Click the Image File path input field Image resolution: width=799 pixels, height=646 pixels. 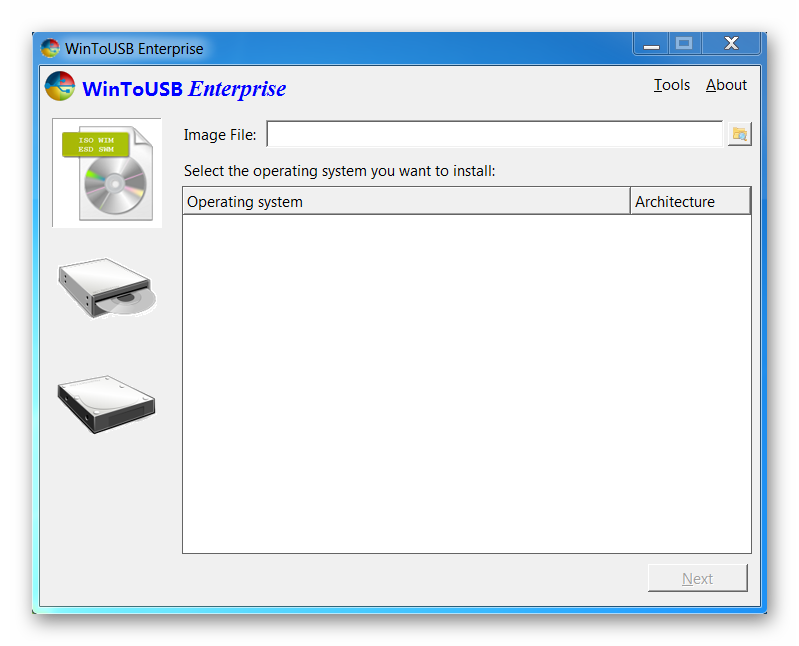pos(494,134)
